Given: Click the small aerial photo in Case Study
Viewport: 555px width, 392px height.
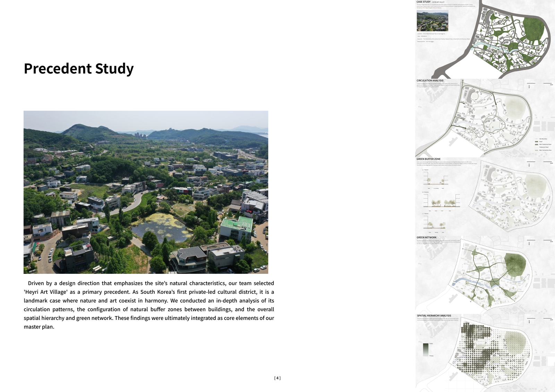Looking at the screenshot, I should [432, 20].
